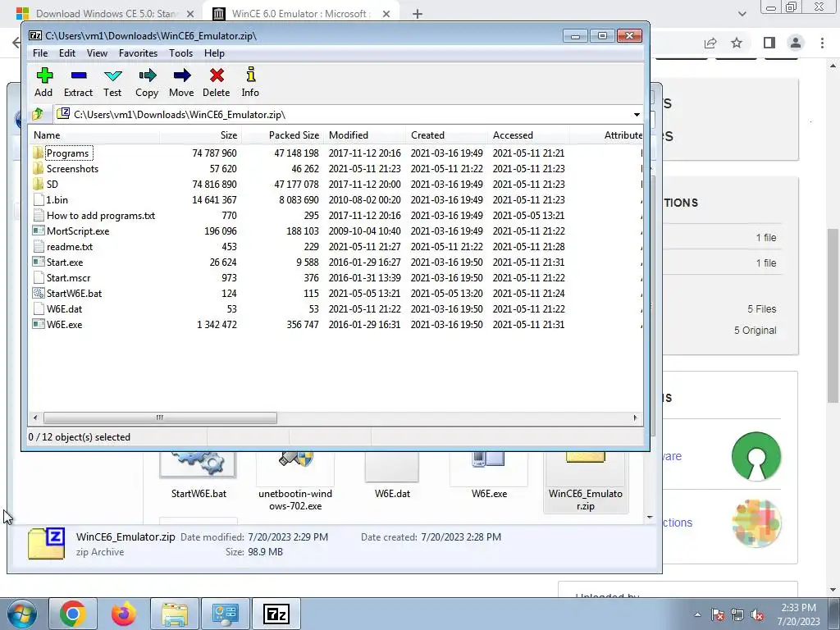
Task: Select How to add programs.txt
Action: pyautogui.click(x=101, y=216)
